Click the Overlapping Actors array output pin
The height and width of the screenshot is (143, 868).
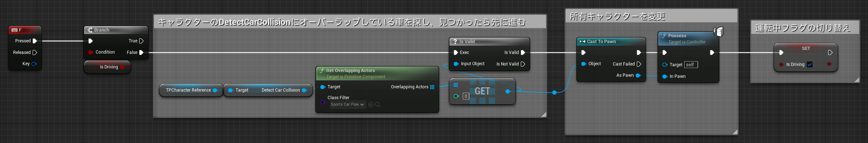coord(432,87)
